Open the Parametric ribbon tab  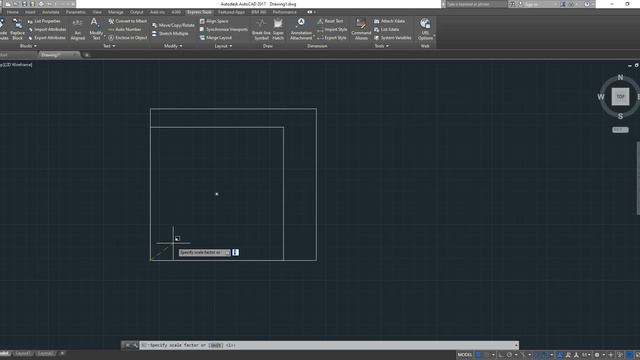click(x=76, y=12)
